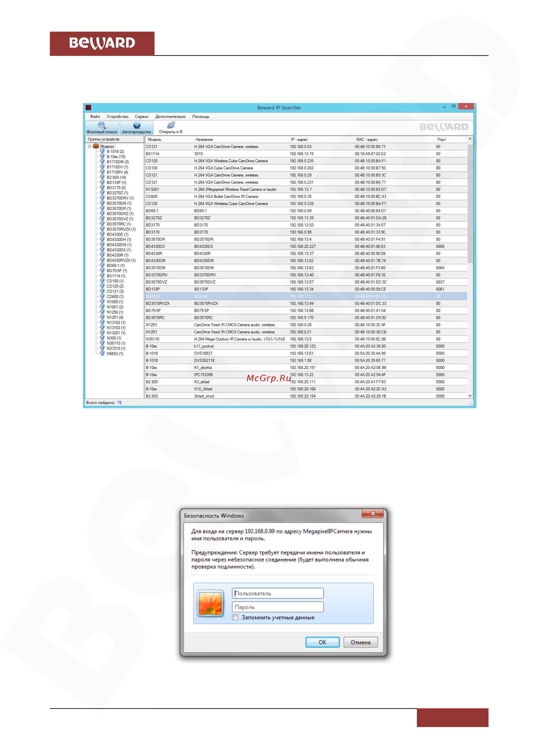Select the k11_podval device row
Image resolution: width=535 pixels, height=756 pixels.
pos(306,346)
